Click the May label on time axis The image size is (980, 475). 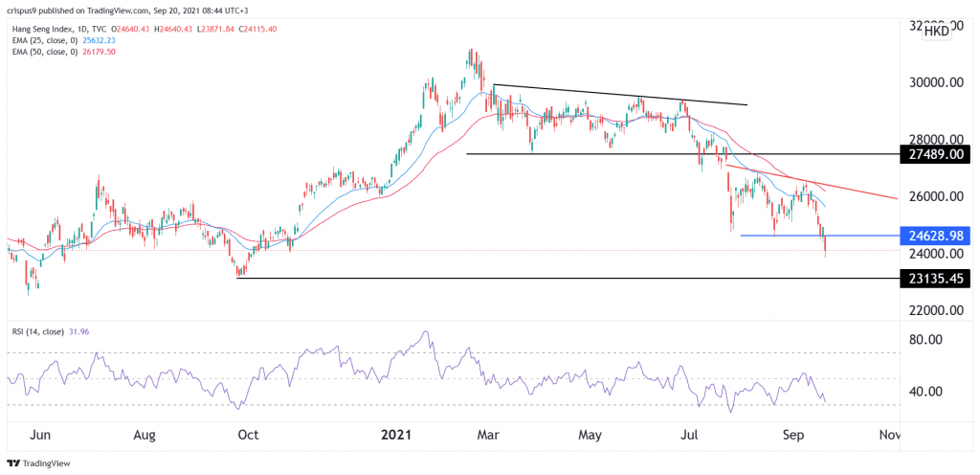[x=591, y=434]
